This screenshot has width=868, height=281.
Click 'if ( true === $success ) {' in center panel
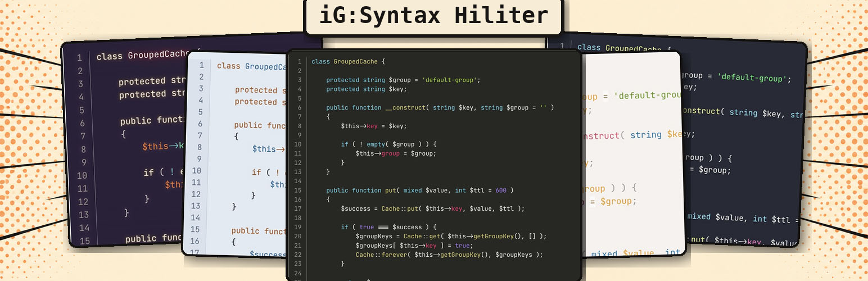point(388,227)
